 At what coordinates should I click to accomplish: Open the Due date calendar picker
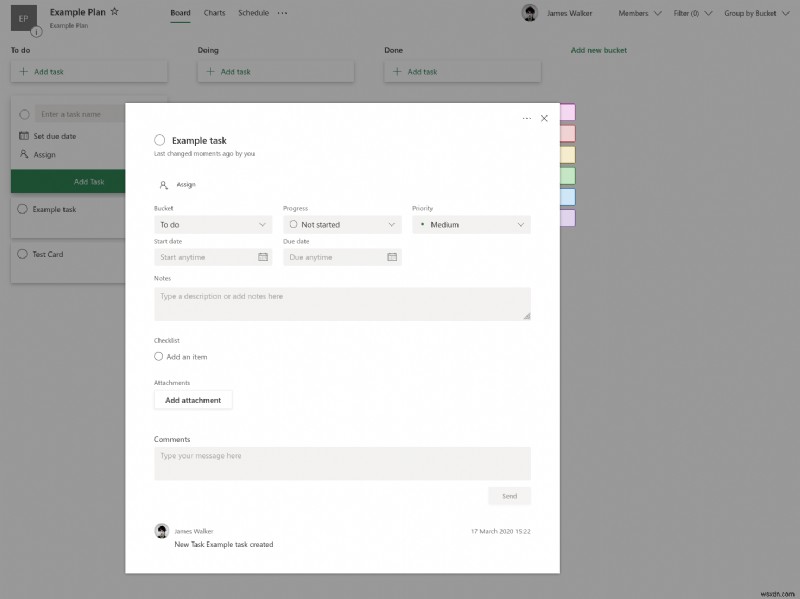pos(389,257)
